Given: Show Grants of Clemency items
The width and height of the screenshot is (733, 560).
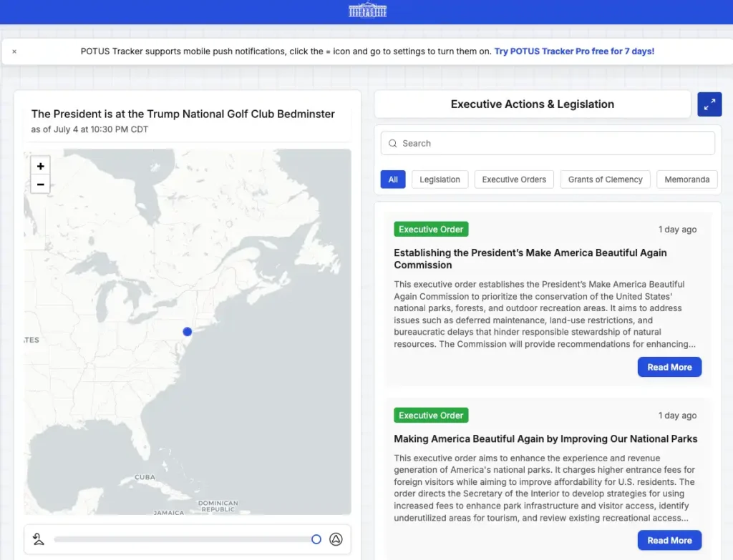Looking at the screenshot, I should tap(605, 180).
